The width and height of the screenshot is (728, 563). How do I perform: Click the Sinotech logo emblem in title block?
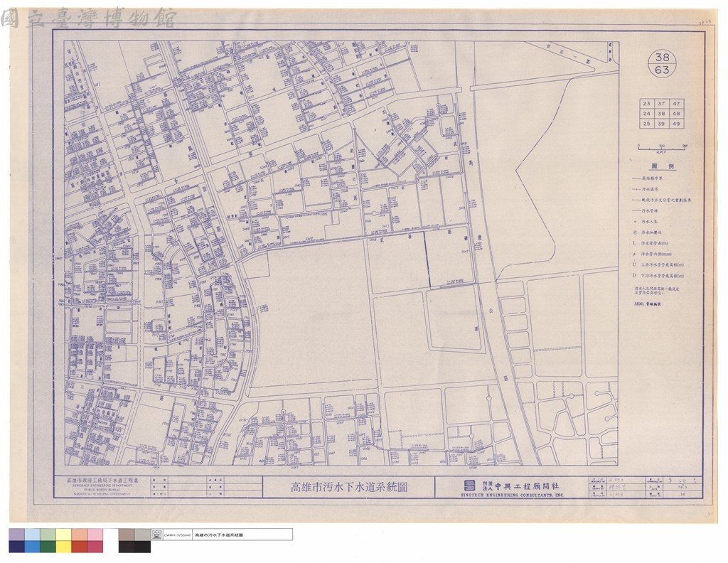[470, 486]
